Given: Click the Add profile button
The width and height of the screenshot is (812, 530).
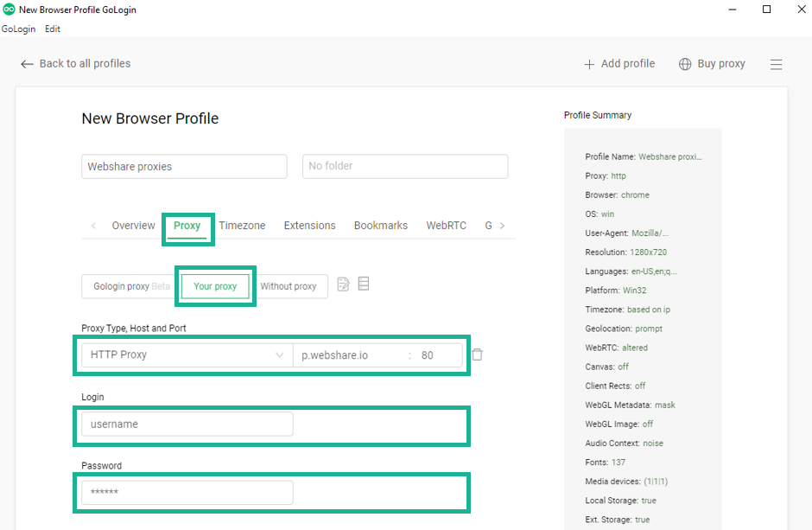Looking at the screenshot, I should coord(619,63).
